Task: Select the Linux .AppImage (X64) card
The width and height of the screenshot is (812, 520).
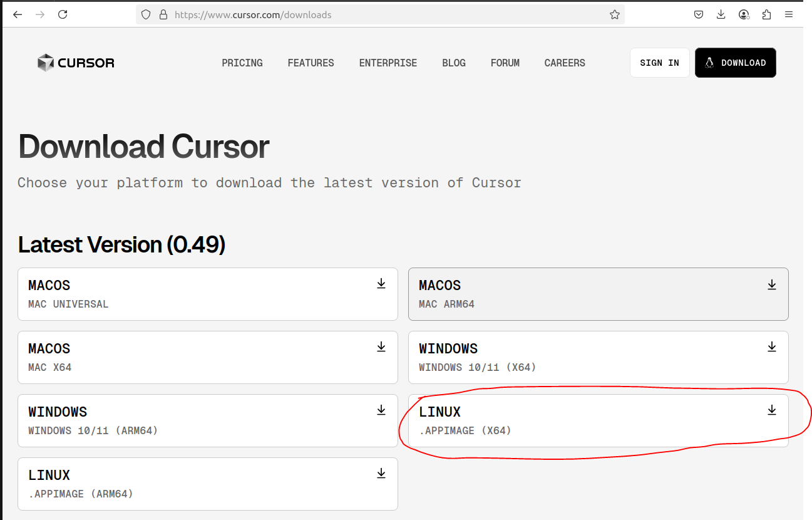Action: [599, 420]
